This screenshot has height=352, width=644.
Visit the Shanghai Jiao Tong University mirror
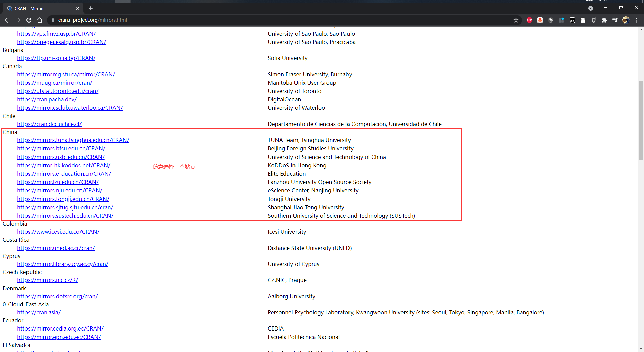pos(65,207)
